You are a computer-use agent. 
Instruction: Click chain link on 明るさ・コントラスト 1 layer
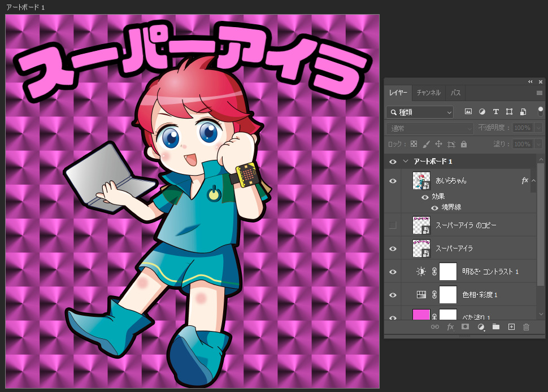(434, 272)
